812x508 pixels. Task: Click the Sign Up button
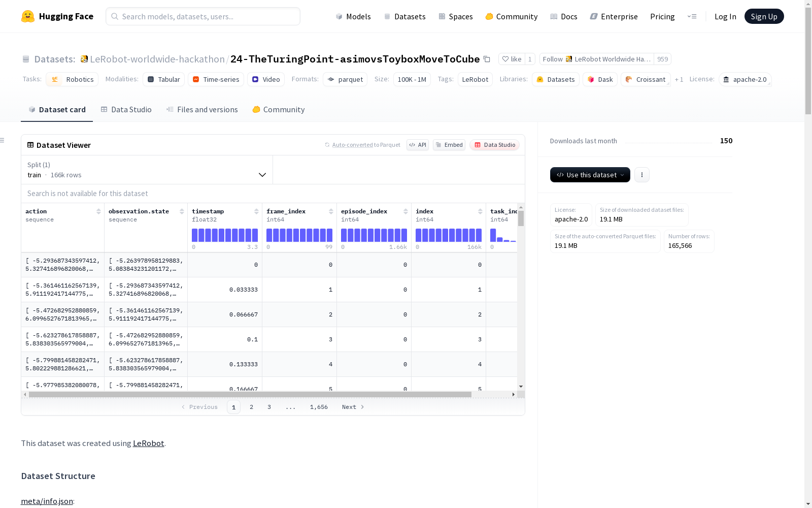coord(764,16)
